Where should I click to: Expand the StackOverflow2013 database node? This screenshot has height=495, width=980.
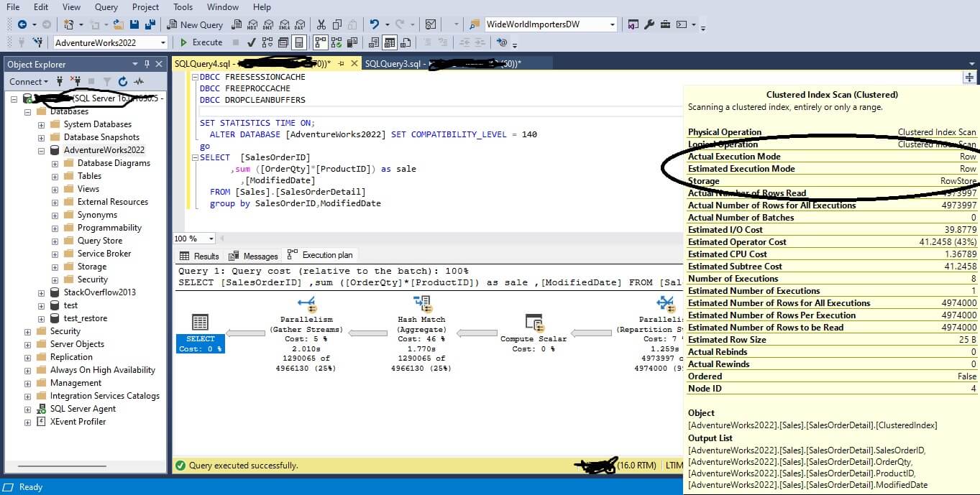42,292
